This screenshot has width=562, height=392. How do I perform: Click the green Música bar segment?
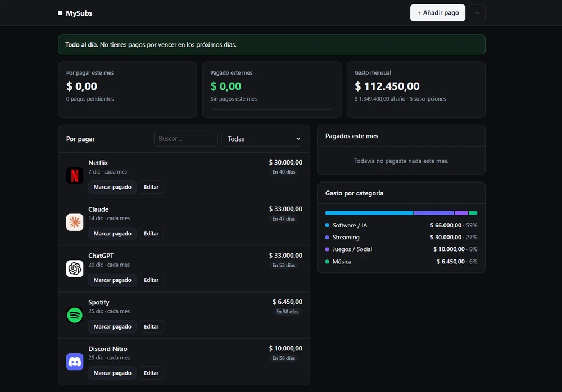(473, 213)
